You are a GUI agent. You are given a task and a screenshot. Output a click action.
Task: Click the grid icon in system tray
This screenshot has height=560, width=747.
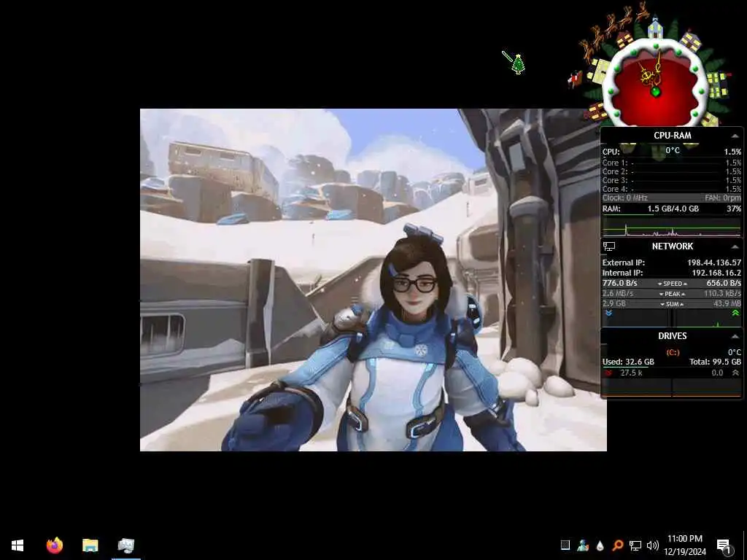(x=565, y=545)
